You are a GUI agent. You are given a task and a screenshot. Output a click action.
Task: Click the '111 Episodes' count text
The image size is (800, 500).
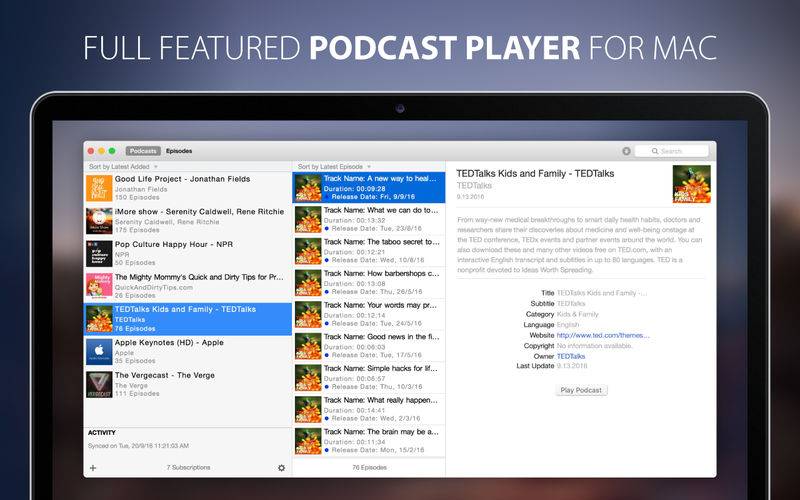coord(137,393)
